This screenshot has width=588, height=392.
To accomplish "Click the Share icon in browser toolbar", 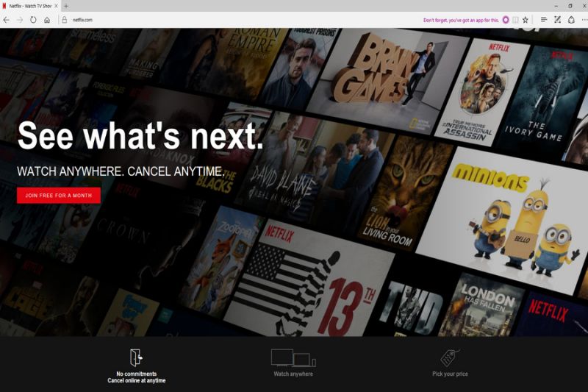I will pyautogui.click(x=571, y=20).
